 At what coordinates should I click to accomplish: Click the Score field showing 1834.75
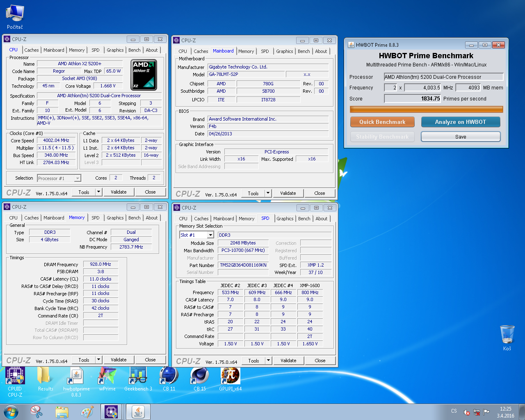tap(412, 98)
